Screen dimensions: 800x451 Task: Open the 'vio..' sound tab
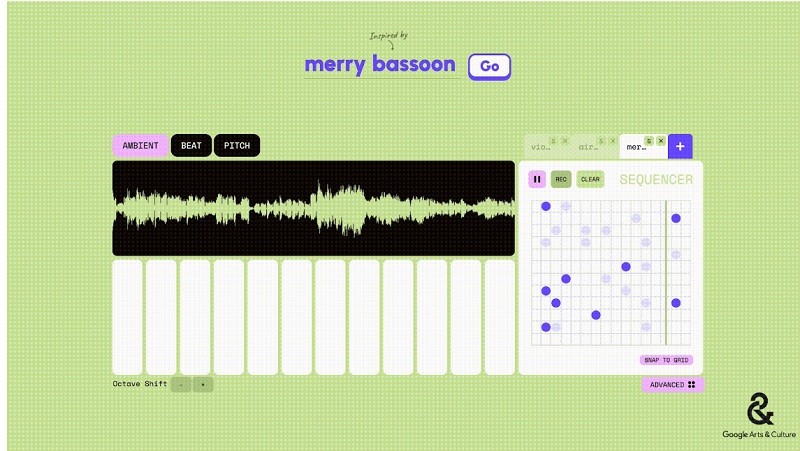(x=541, y=147)
